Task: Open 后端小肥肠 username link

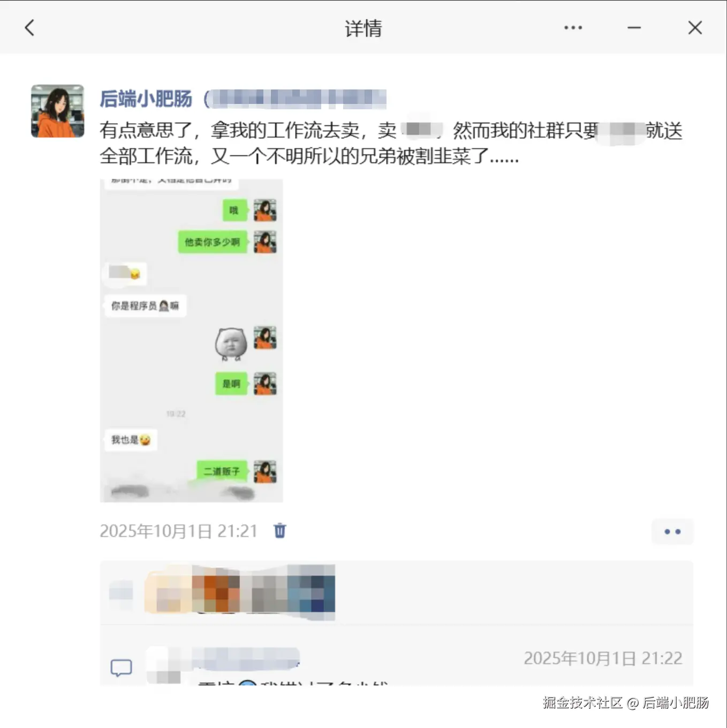Action: (146, 99)
